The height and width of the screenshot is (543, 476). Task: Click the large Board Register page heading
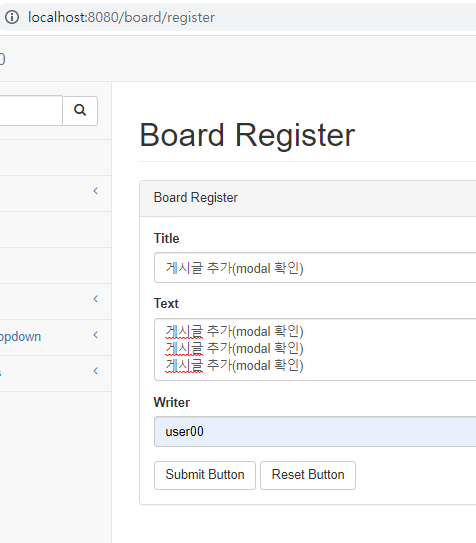(247, 135)
